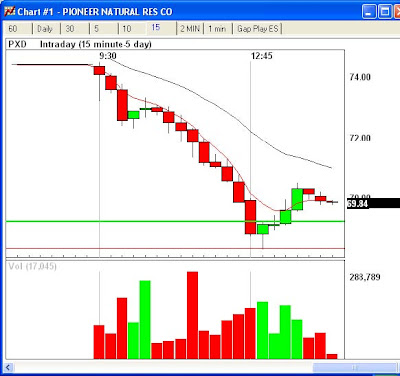The width and height of the screenshot is (400, 376).
Task: Click the 69.84 current price tag
Action: [373, 203]
